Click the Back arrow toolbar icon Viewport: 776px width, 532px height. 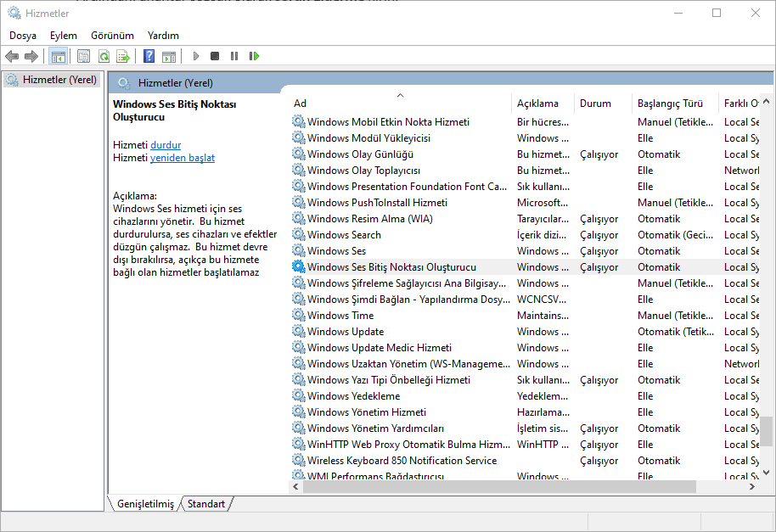[x=12, y=56]
